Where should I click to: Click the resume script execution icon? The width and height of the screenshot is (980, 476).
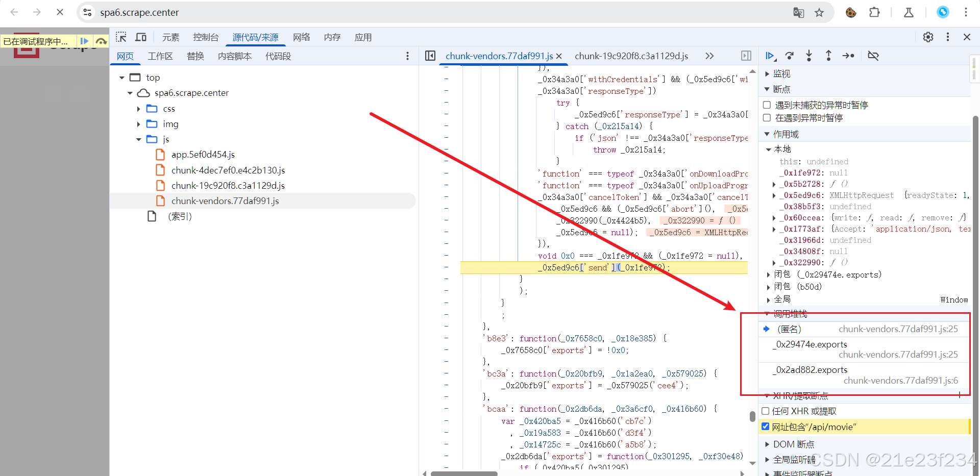[771, 56]
